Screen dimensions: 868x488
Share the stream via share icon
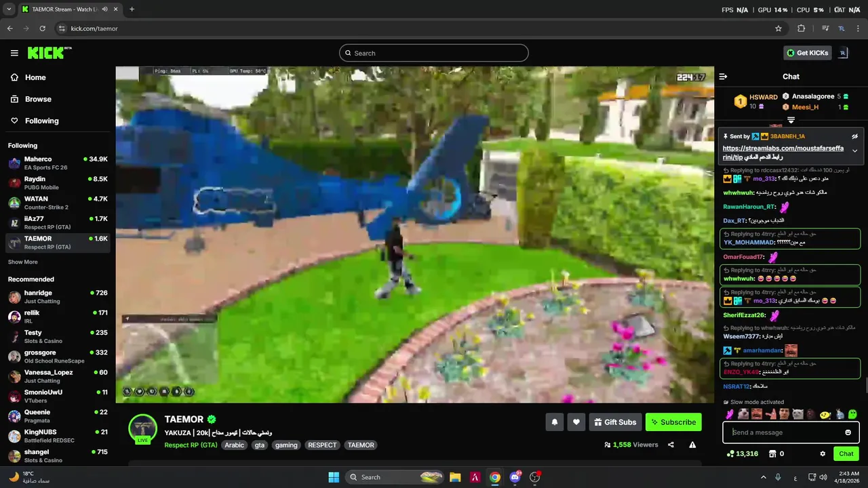671,445
